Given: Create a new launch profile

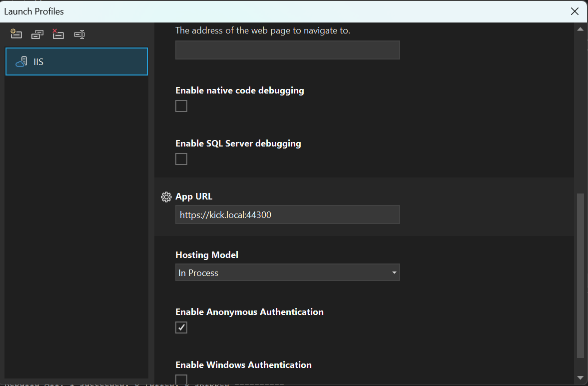Looking at the screenshot, I should tap(15, 34).
